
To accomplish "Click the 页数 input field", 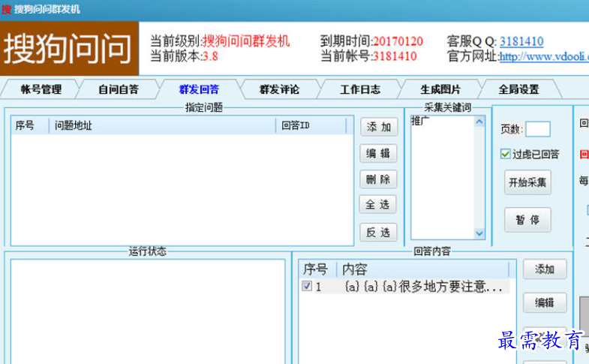I will 537,129.
